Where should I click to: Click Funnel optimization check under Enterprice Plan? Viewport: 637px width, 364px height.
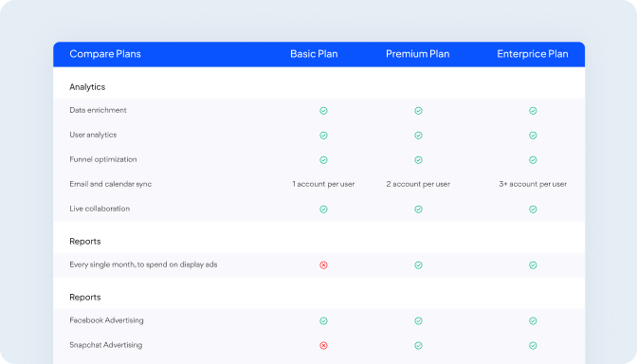[533, 160]
